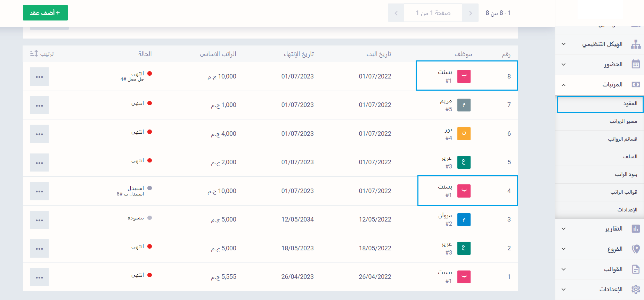Open مسير الرواتب submenu item

(x=623, y=122)
